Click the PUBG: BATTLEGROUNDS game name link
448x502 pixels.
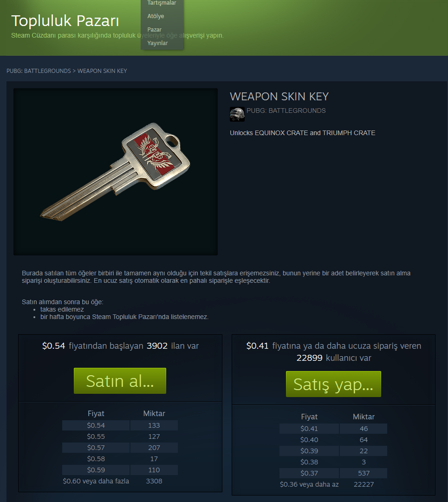tap(286, 111)
